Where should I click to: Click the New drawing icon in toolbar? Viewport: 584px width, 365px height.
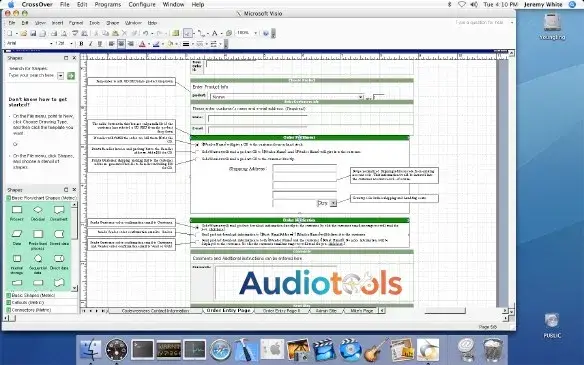[10, 34]
